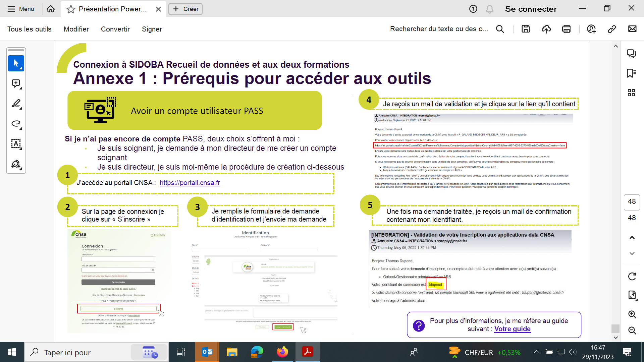Go to next page chevron
Viewport: 644px width, 362px height.
coord(632,253)
